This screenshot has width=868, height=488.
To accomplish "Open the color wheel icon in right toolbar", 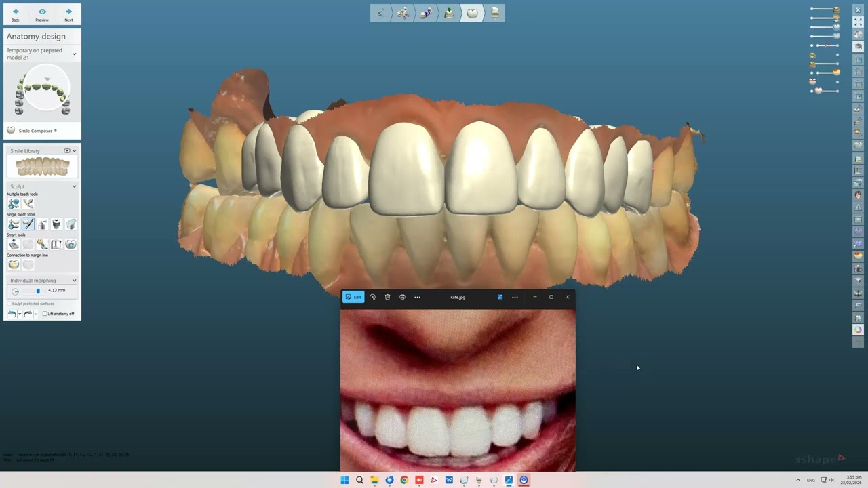I will tap(858, 329).
